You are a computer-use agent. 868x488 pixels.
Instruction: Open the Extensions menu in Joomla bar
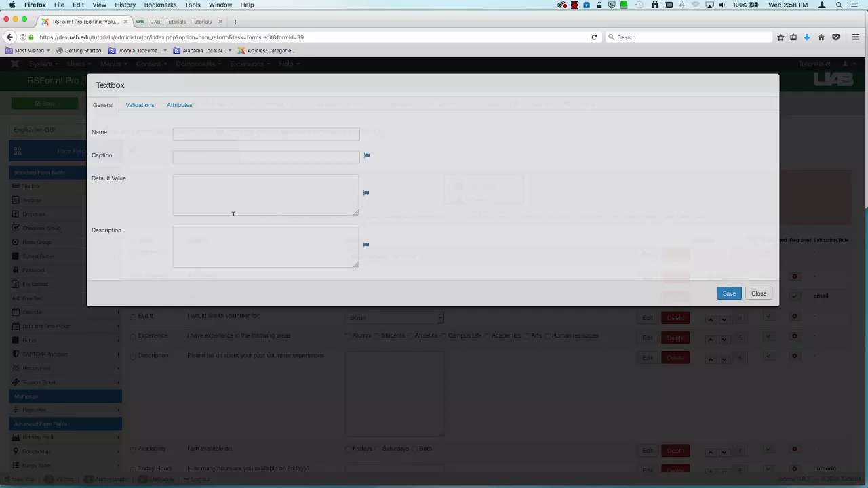[250, 64]
